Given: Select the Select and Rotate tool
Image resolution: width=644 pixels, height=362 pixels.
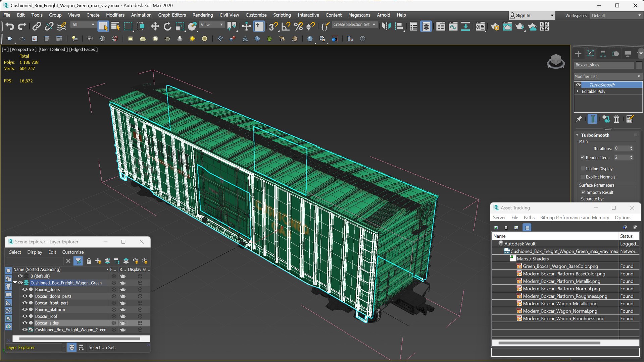Looking at the screenshot, I should 167,26.
